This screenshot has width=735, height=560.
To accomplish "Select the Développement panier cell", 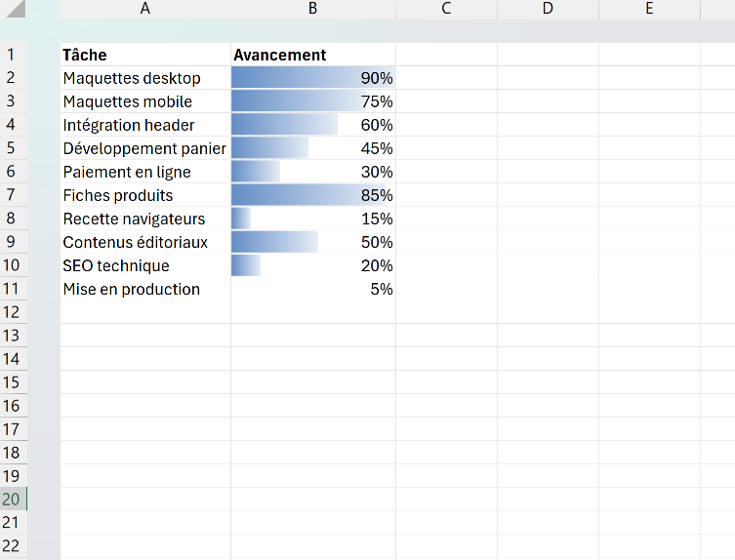I will pyautogui.click(x=145, y=148).
